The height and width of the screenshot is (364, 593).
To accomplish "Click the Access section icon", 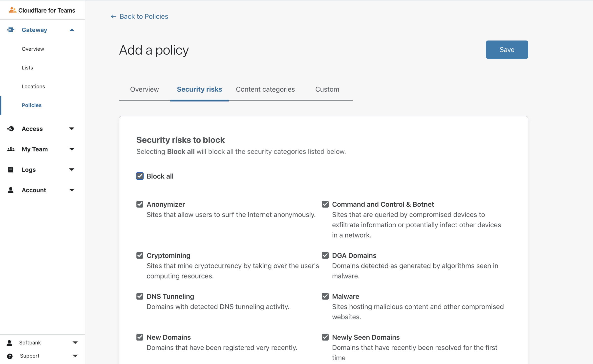I will click(11, 129).
